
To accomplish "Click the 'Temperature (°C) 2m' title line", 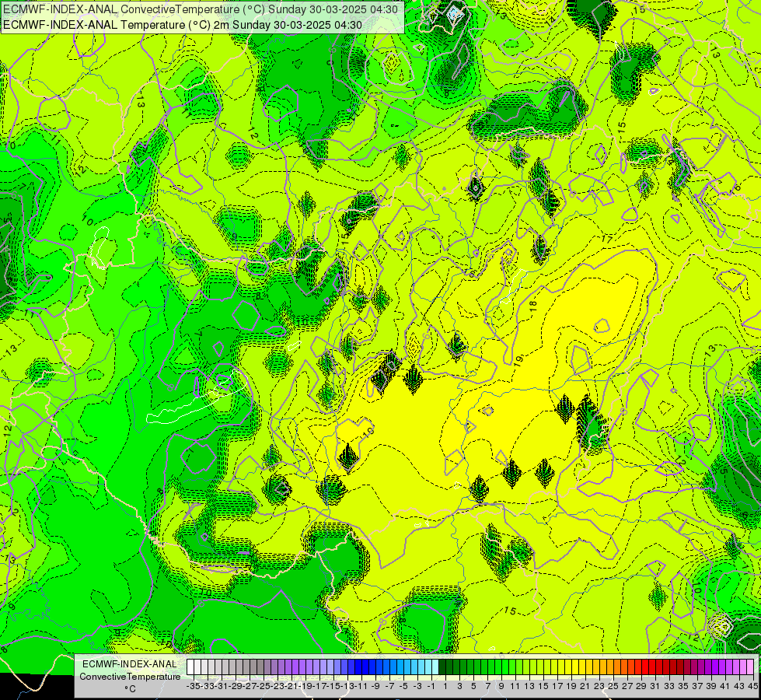I will coord(183,25).
